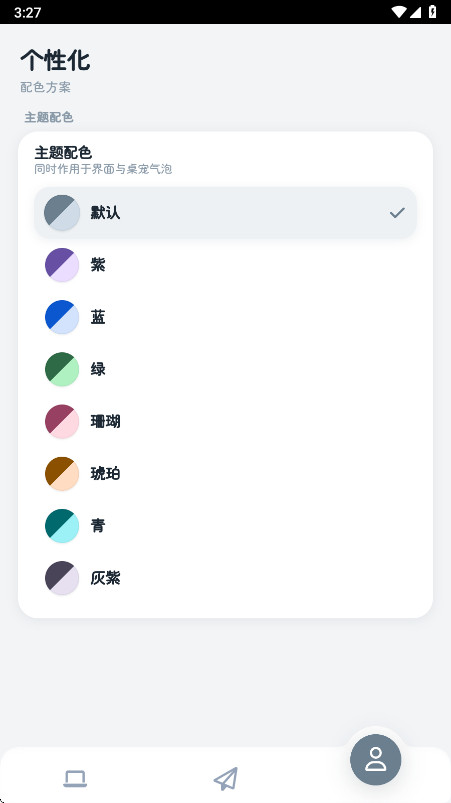Choose the 蓝 blue theme option
This screenshot has width=451, height=803.
coord(226,317)
